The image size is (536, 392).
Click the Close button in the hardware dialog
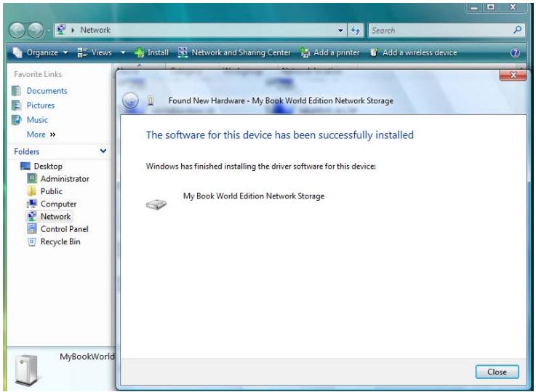click(497, 372)
